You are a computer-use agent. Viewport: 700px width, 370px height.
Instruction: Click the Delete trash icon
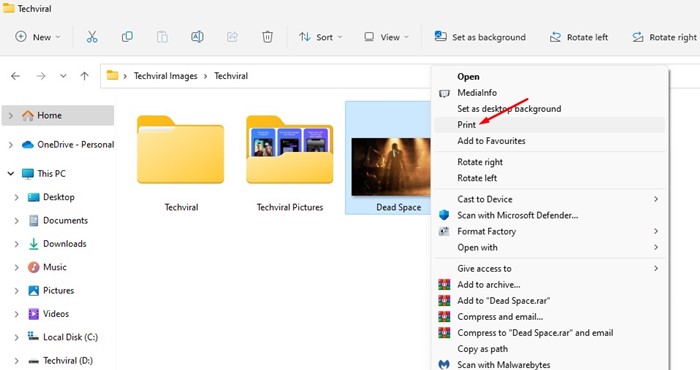pos(267,37)
